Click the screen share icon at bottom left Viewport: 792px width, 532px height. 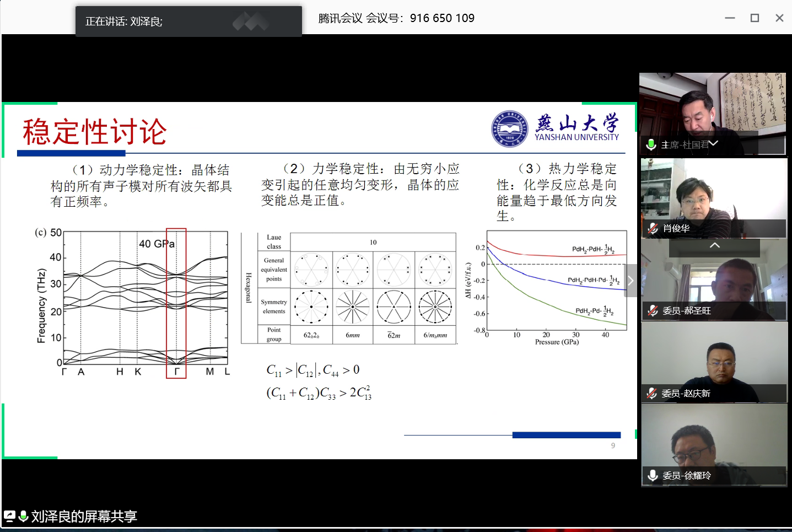[9, 517]
